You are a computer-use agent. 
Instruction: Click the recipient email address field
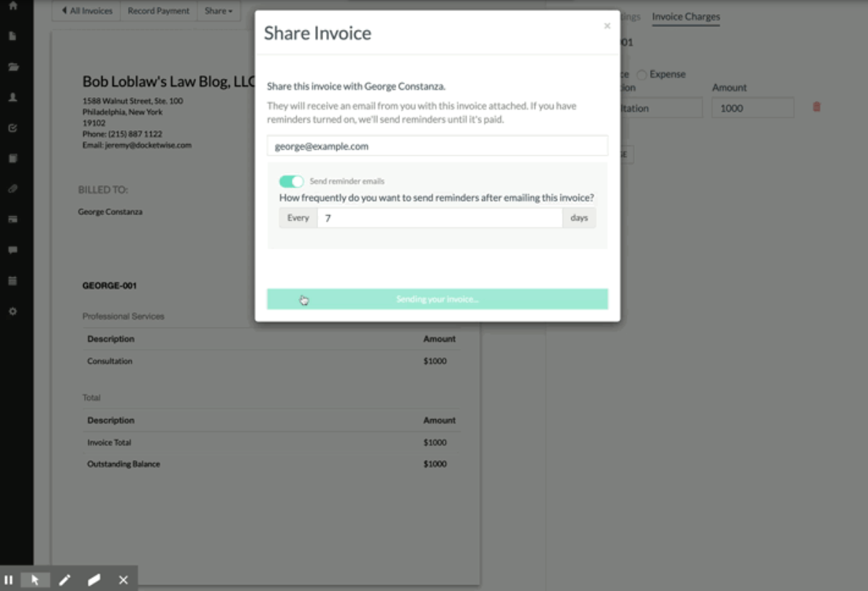click(x=437, y=146)
